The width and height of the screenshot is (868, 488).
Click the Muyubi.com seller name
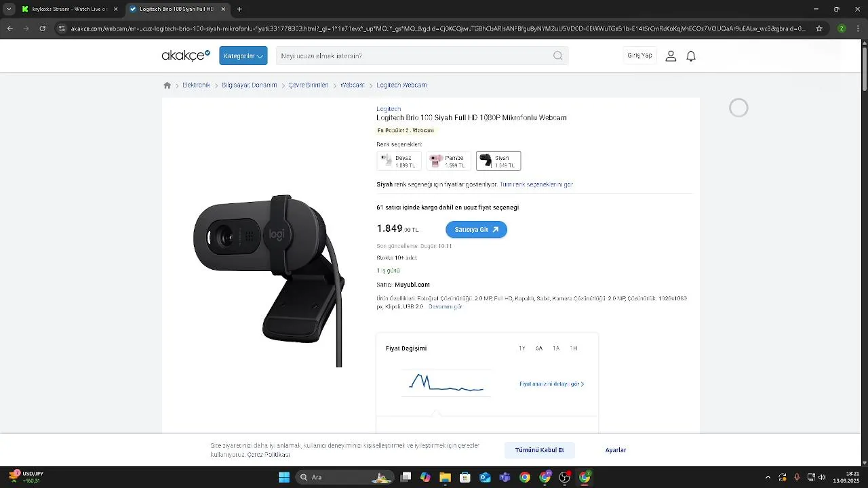coord(412,285)
